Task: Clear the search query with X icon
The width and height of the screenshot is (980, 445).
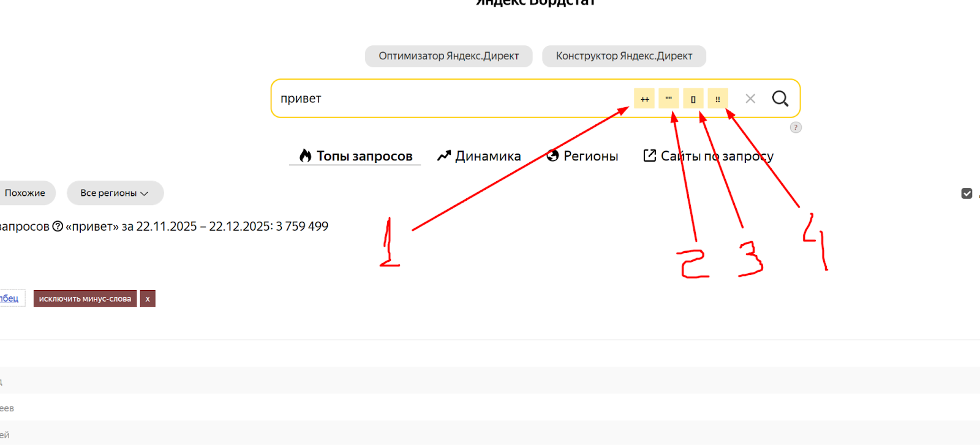Action: (x=750, y=99)
